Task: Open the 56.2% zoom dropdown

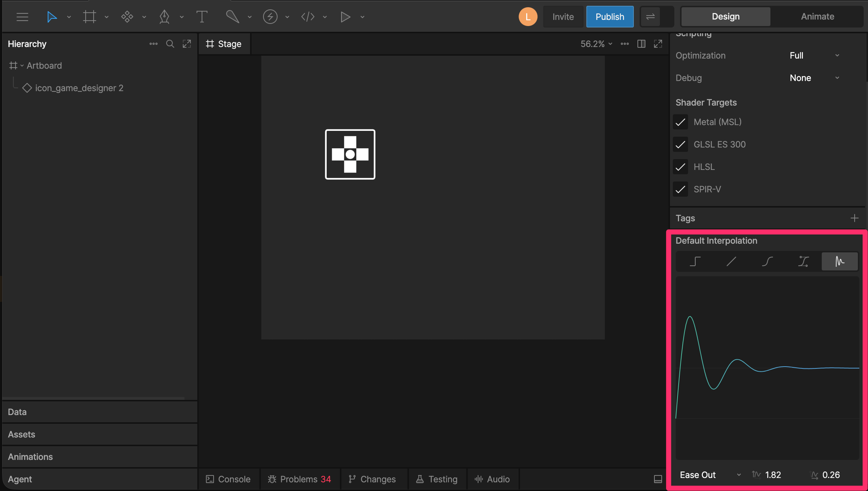Action: coord(596,44)
